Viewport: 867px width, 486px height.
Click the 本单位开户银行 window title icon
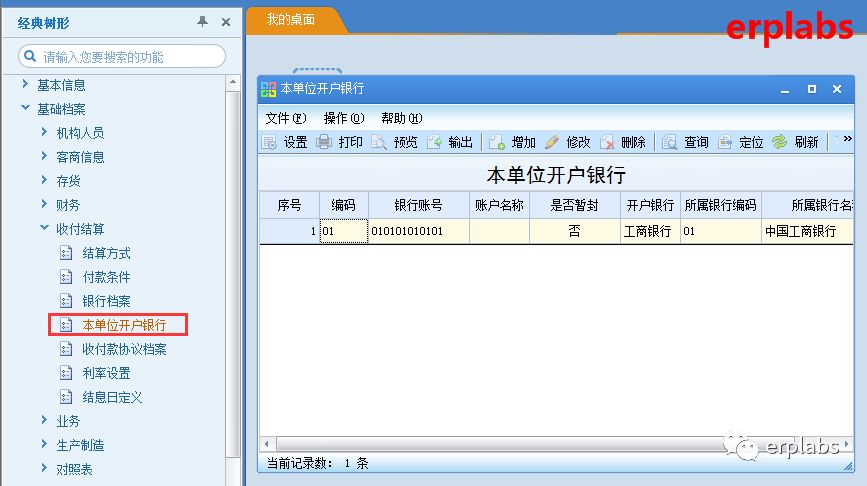point(269,89)
